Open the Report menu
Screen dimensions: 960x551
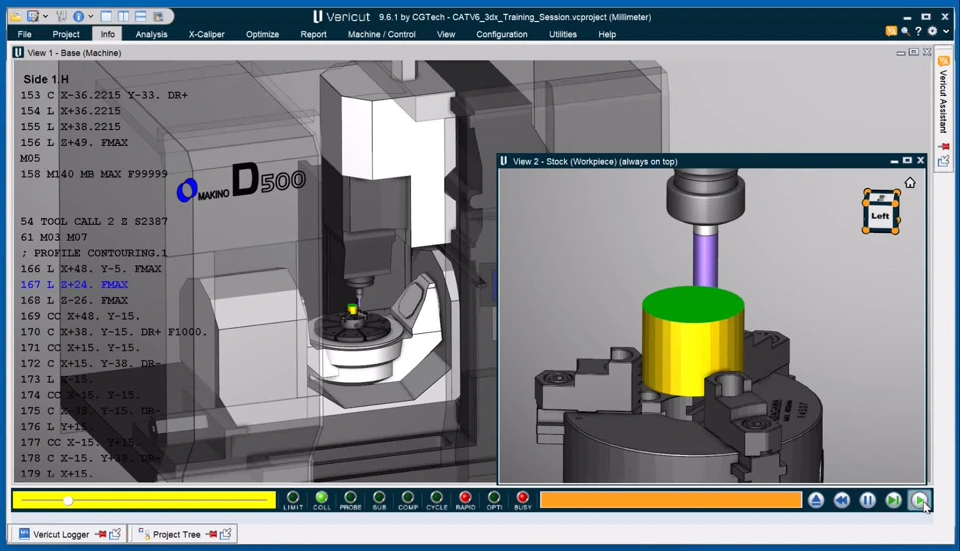[313, 34]
